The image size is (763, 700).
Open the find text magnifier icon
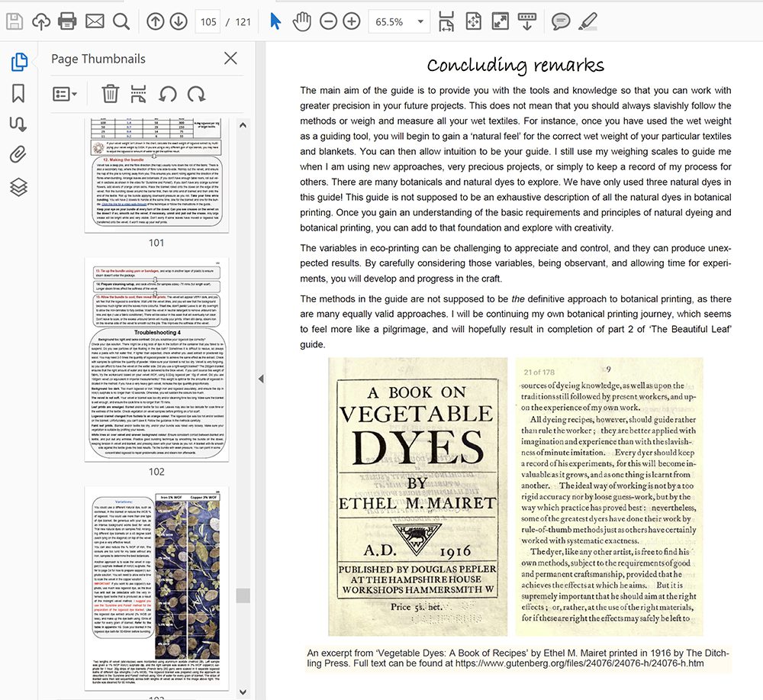(x=121, y=21)
